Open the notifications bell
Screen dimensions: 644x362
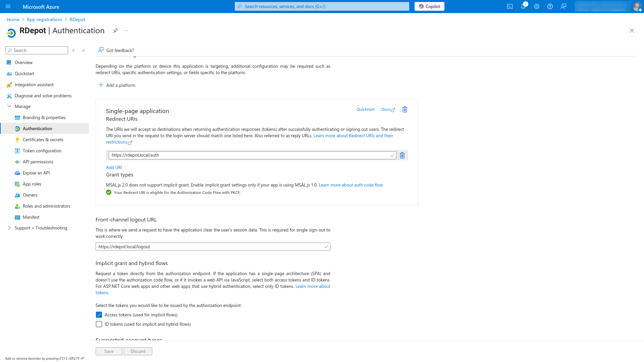(523, 6)
